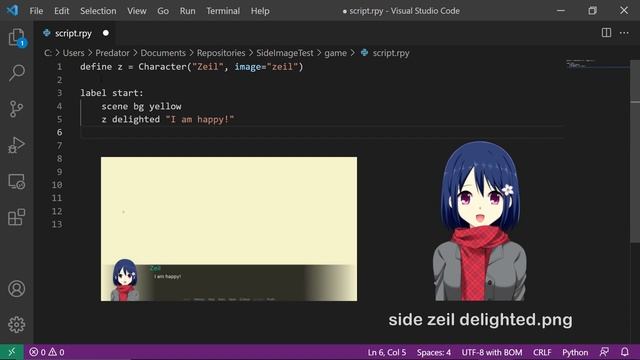This screenshot has width=640, height=360.
Task: Click the large Zeil character portrait
Action: [x=480, y=221]
